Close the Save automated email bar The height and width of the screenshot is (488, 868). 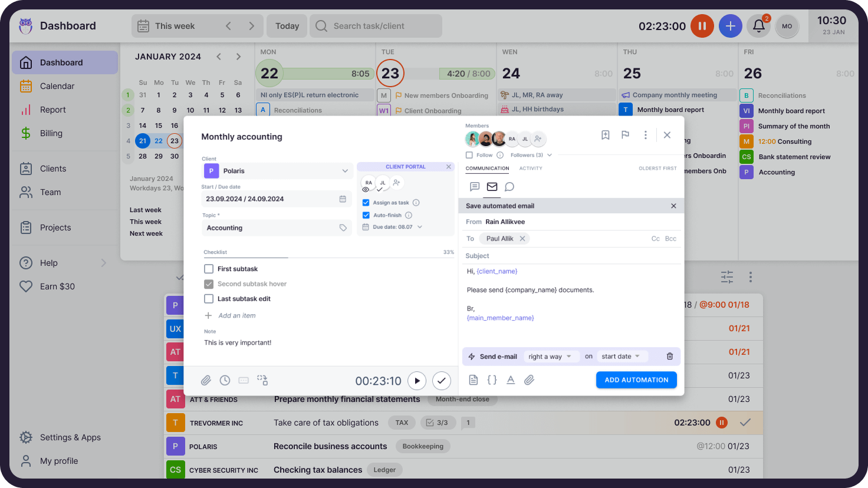[673, 206]
